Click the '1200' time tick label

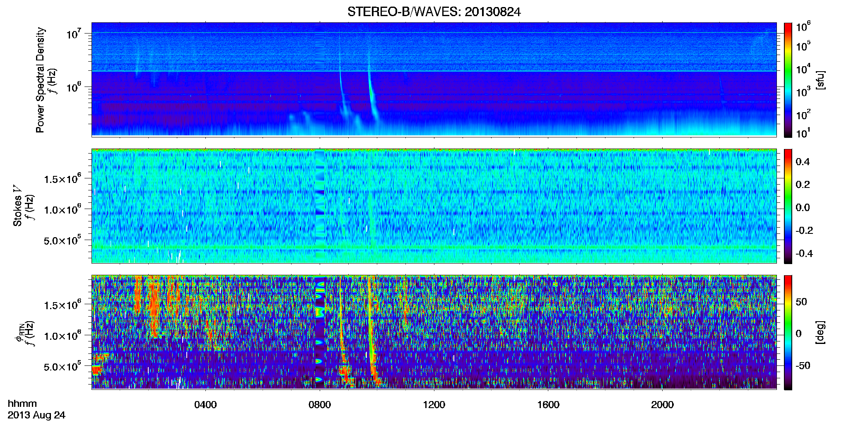pos(434,404)
